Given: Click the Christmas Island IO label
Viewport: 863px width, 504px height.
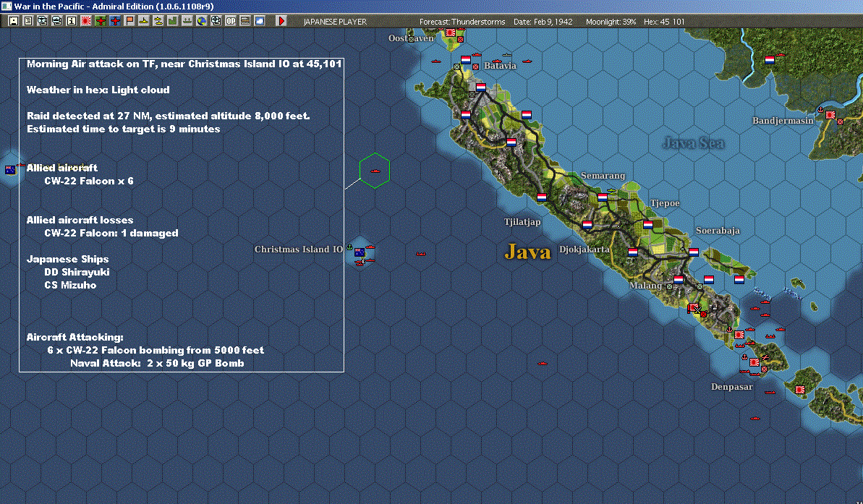Looking at the screenshot, I should (x=299, y=249).
